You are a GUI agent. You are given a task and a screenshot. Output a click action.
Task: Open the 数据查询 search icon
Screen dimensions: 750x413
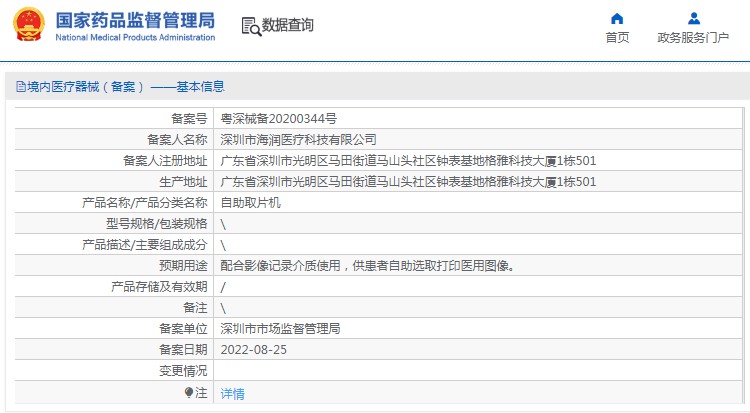point(251,26)
